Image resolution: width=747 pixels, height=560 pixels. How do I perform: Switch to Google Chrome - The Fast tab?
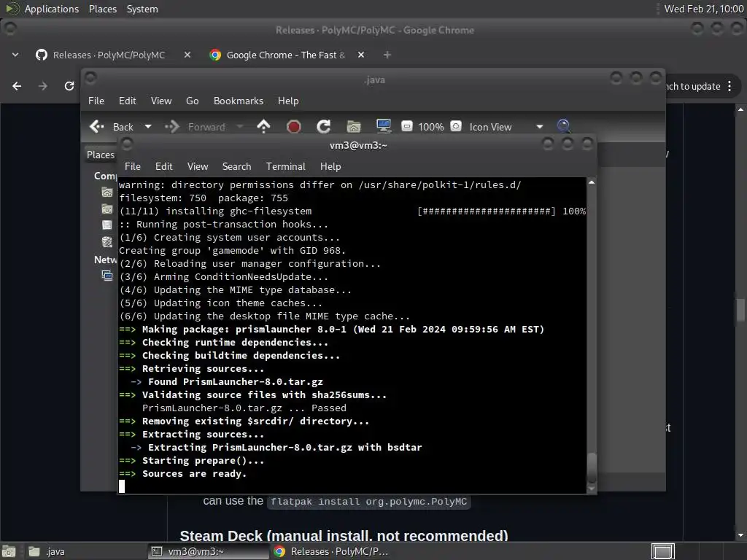coord(286,55)
